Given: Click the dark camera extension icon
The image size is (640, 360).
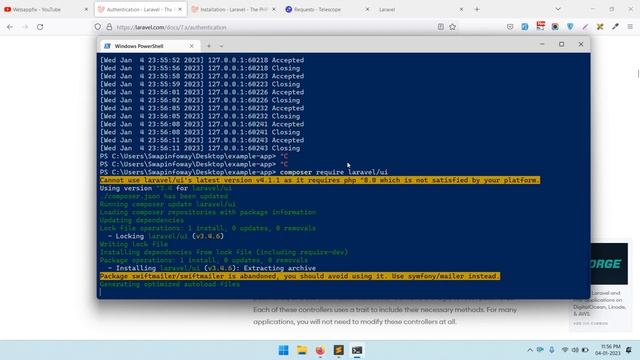Looking at the screenshot, I should click(555, 27).
